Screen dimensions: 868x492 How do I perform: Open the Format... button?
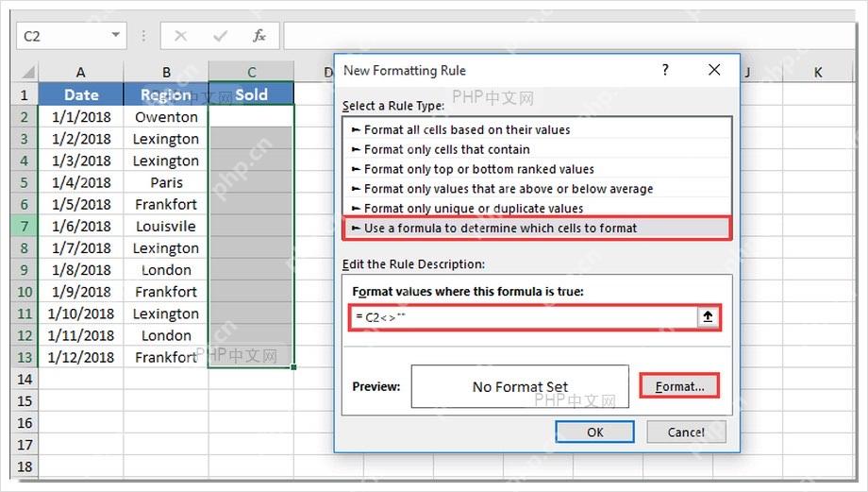click(x=679, y=386)
